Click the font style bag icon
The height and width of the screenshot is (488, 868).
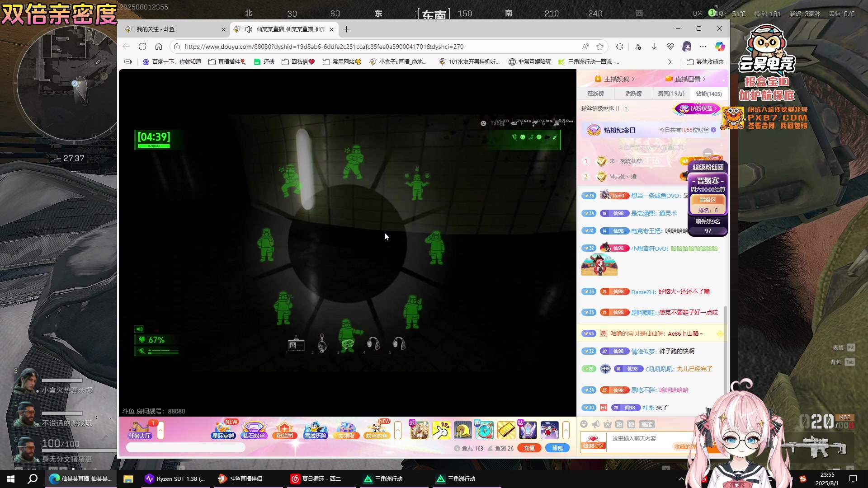608,424
